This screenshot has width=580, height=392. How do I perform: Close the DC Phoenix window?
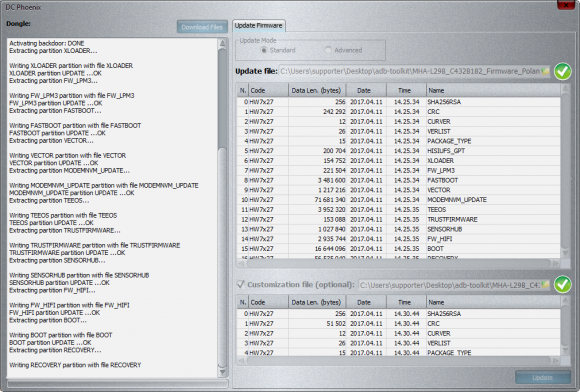click(x=566, y=5)
